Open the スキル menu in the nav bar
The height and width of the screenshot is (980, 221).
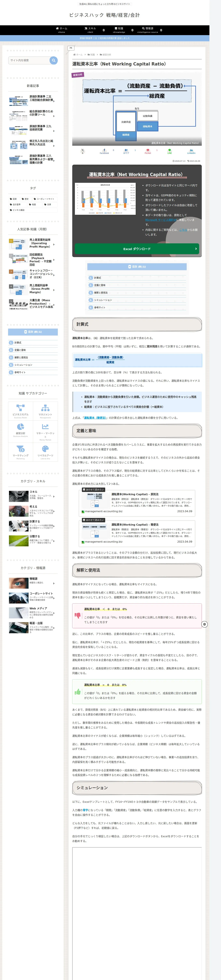[90, 30]
